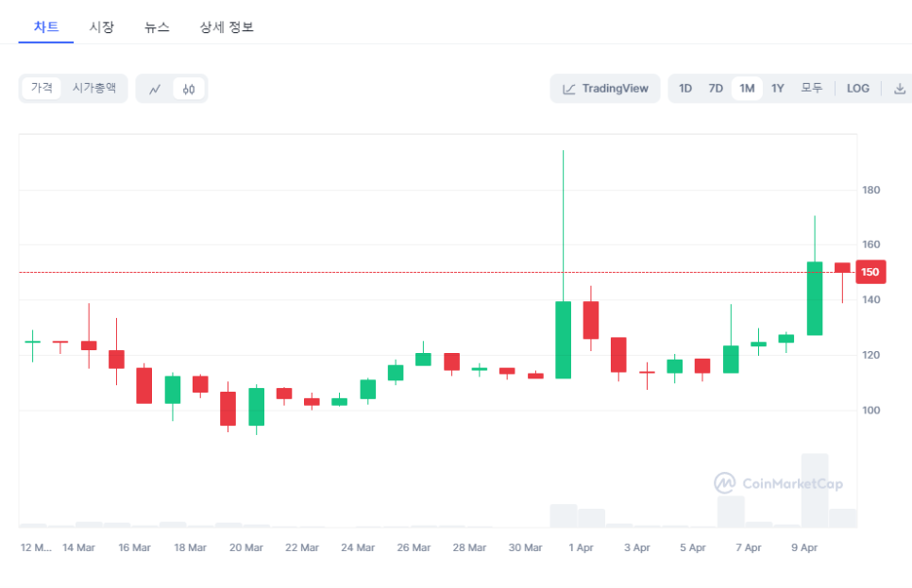The width and height of the screenshot is (912, 588).
Task: Click the 14 Mar date label
Action: [x=78, y=547]
